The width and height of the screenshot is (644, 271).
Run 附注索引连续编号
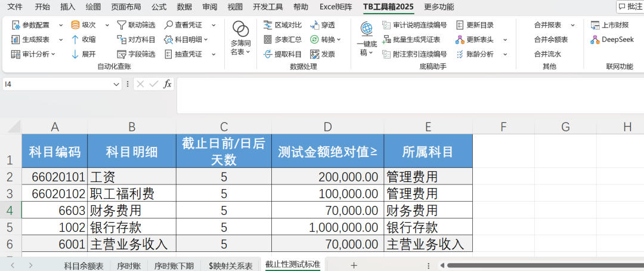414,54
